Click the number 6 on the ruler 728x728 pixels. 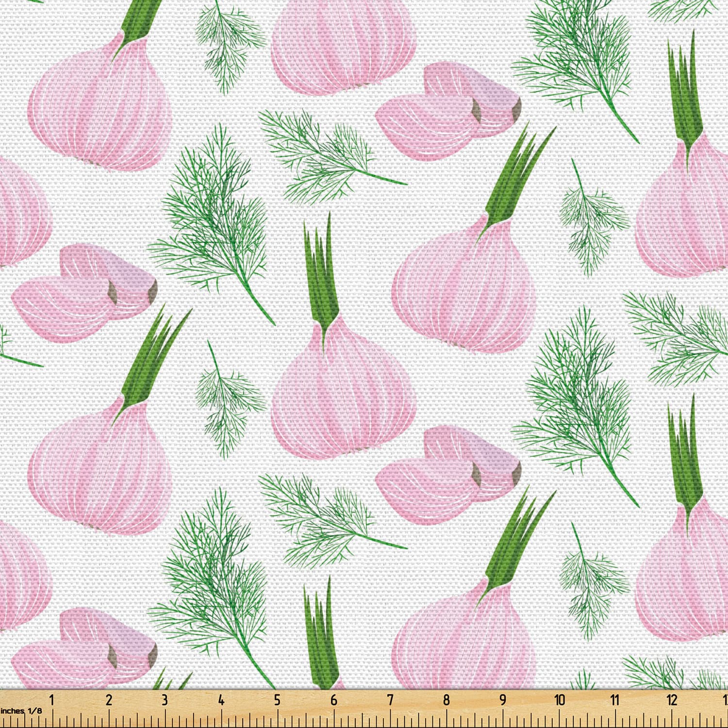click(x=334, y=700)
